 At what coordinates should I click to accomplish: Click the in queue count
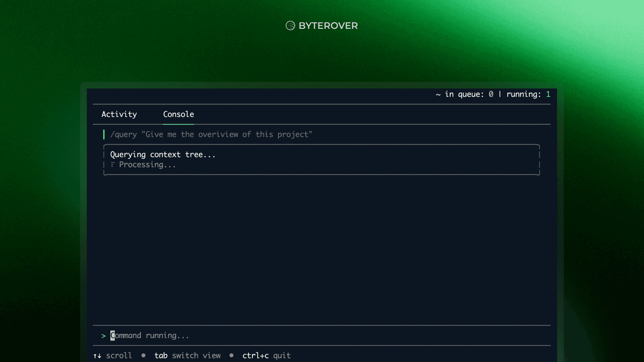(x=491, y=94)
